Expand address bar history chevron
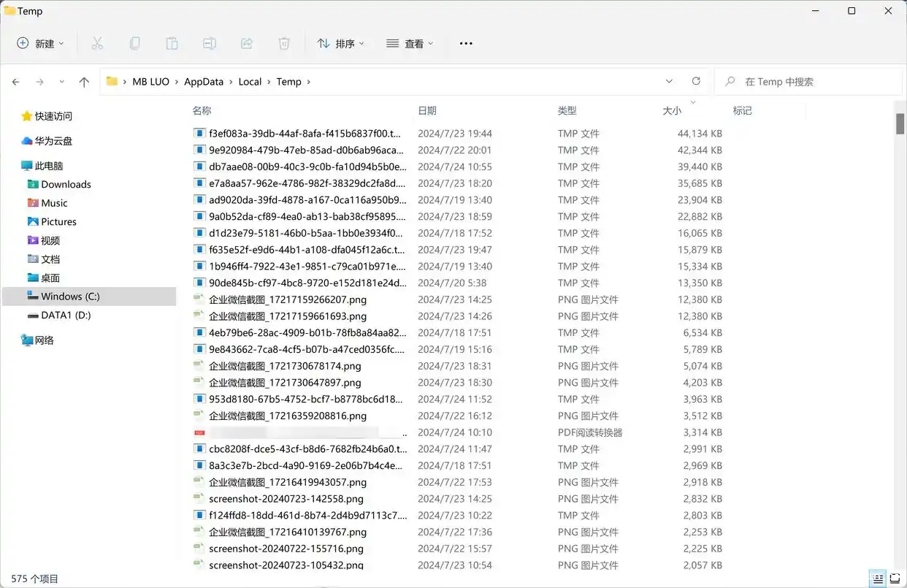 669,82
